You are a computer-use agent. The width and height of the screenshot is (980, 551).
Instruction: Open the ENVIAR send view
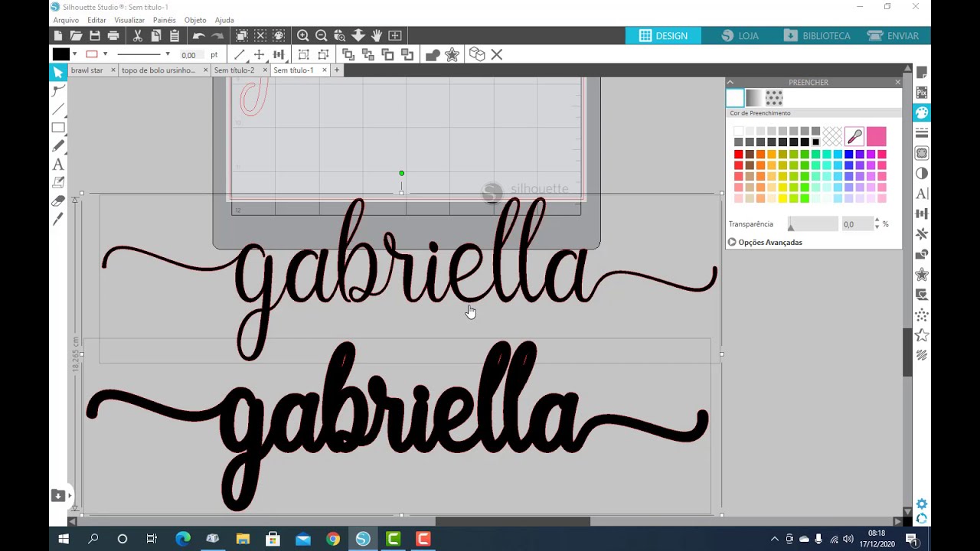tap(893, 36)
